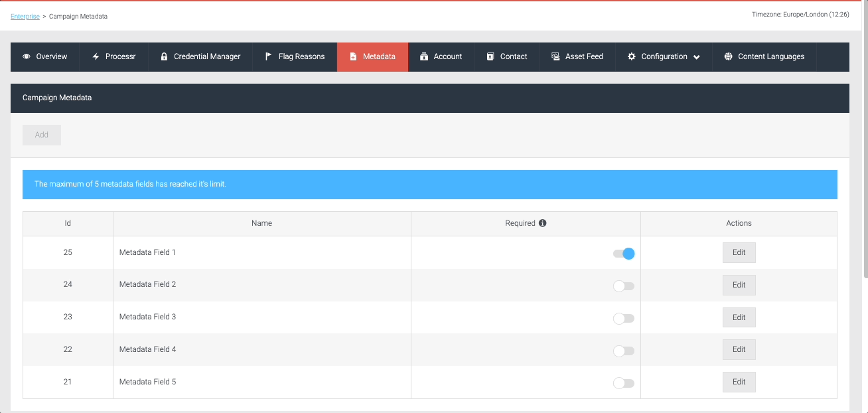
Task: Click the Timezone Europe/London text
Action: (800, 14)
